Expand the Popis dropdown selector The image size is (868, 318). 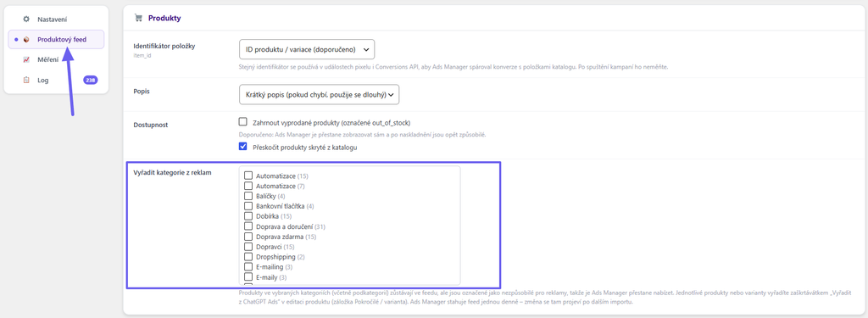click(320, 94)
